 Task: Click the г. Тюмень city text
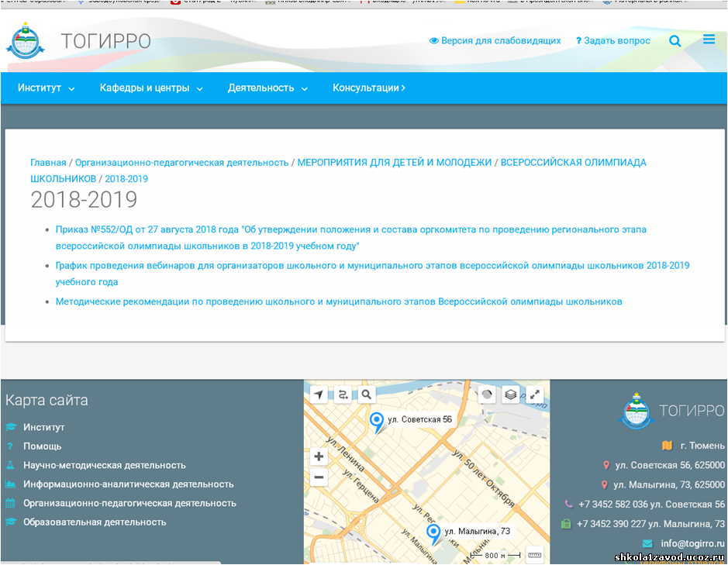[x=702, y=446]
